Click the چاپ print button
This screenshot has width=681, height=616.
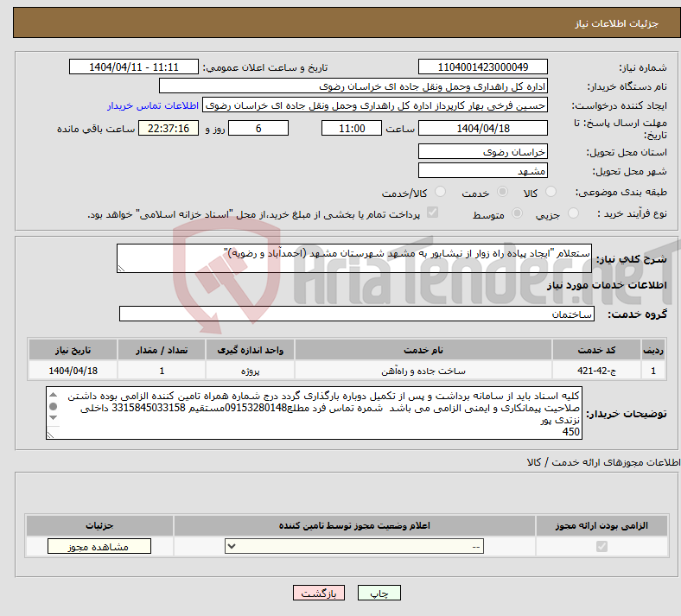(x=379, y=593)
